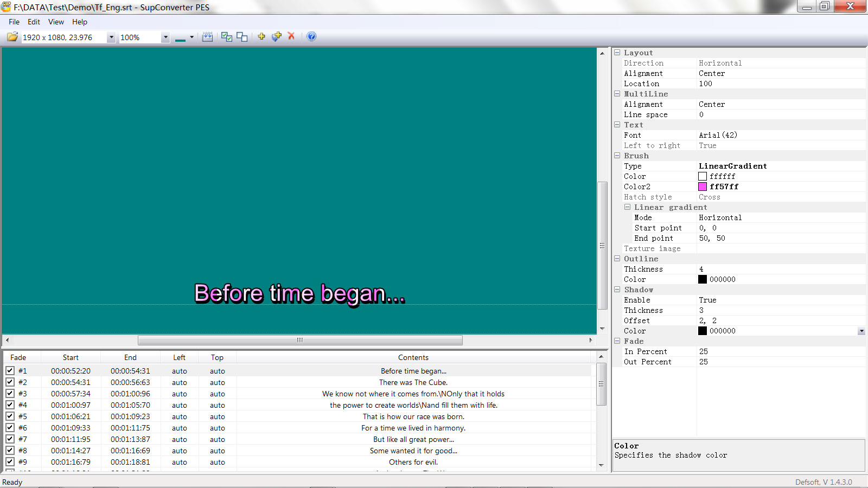Uncheck the fade checkbox for subtitle #6
This screenshot has width=868, height=488.
(x=10, y=428)
